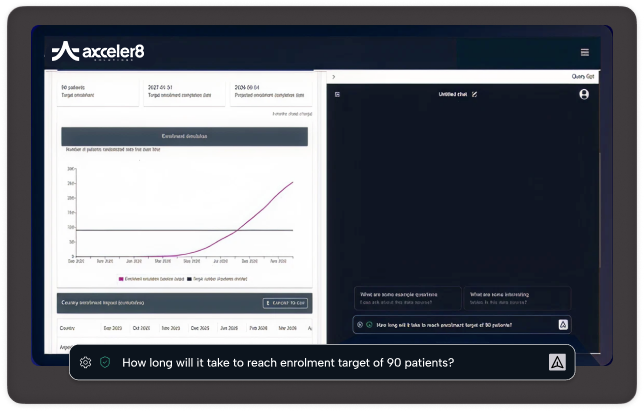
Task: Select the 'What are some example questions' suggestion
Action: [x=408, y=297]
